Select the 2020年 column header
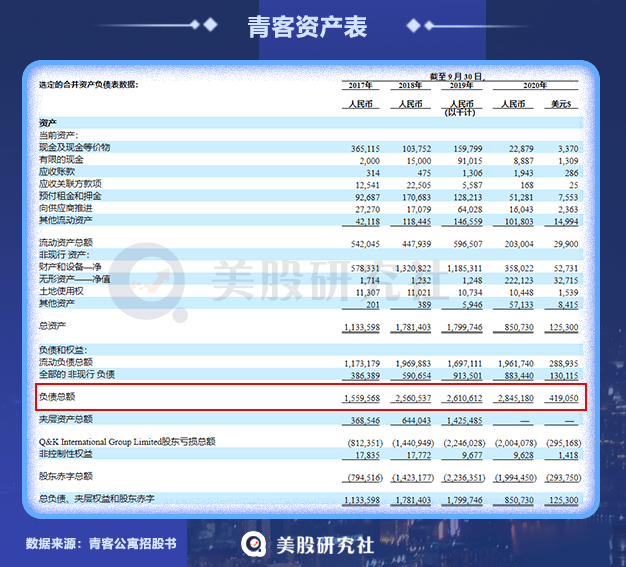626x567 pixels. coord(535,85)
